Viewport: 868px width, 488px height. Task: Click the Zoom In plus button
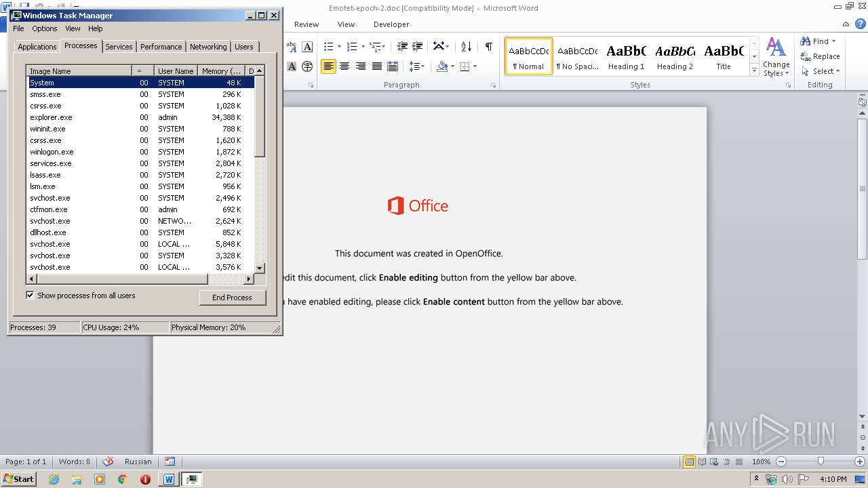coord(859,462)
